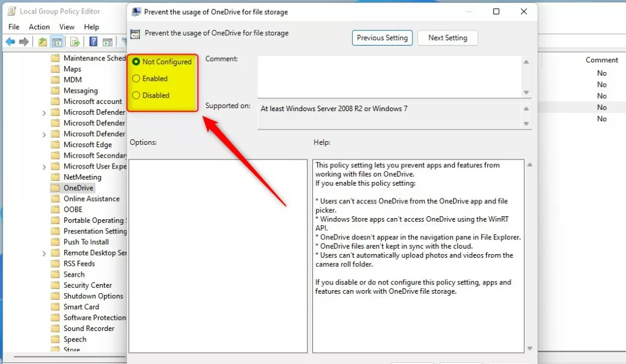Select the Microsoft User Experience tree label
Viewport: 626px width, 364px height.
click(x=95, y=166)
